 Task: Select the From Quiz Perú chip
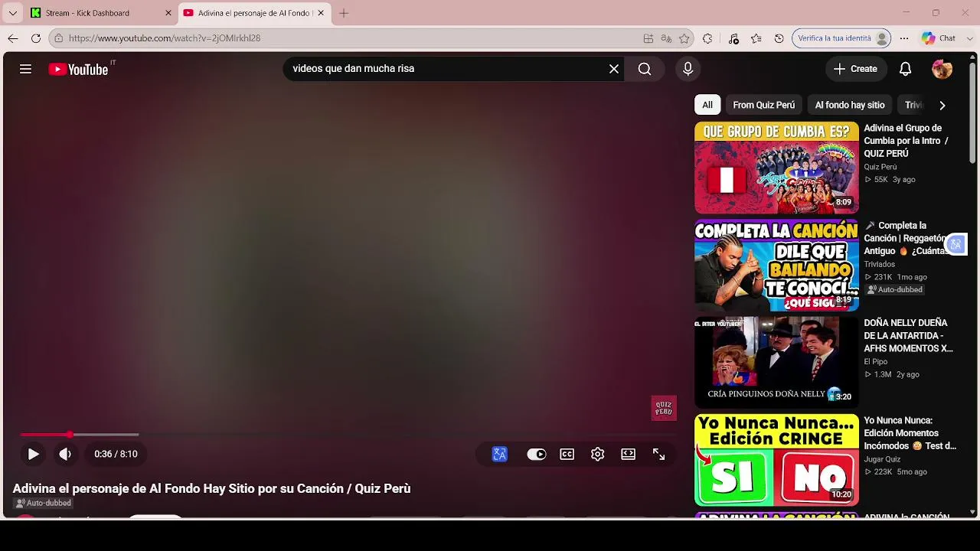click(763, 105)
